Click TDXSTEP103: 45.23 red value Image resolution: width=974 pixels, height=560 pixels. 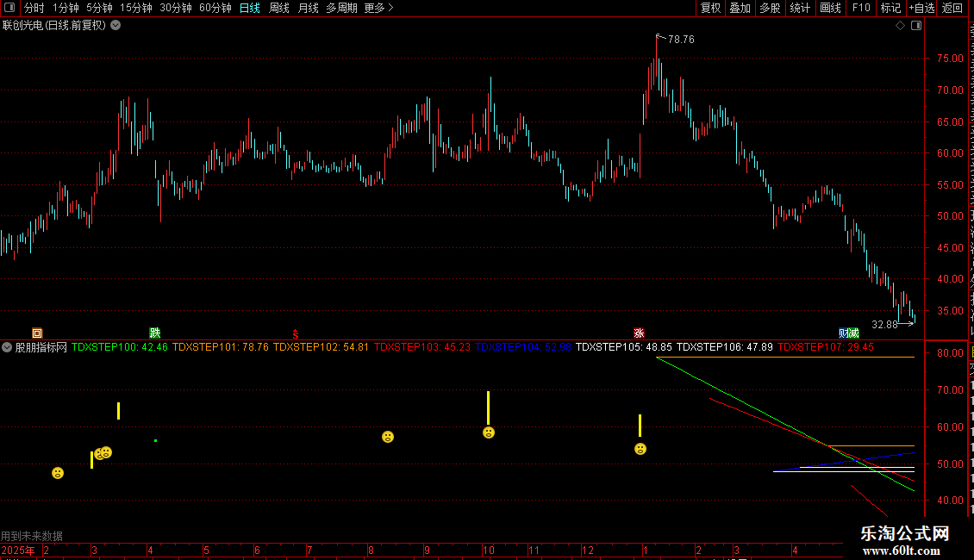[422, 347]
